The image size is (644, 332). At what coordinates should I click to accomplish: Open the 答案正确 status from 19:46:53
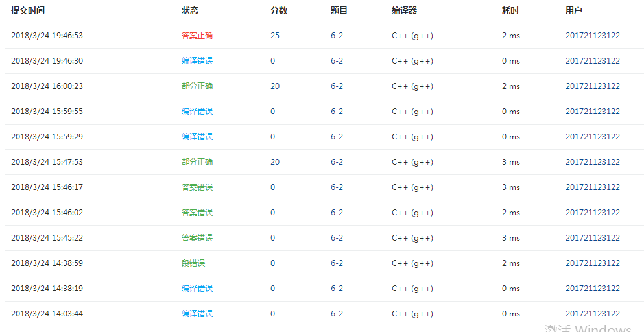(197, 36)
